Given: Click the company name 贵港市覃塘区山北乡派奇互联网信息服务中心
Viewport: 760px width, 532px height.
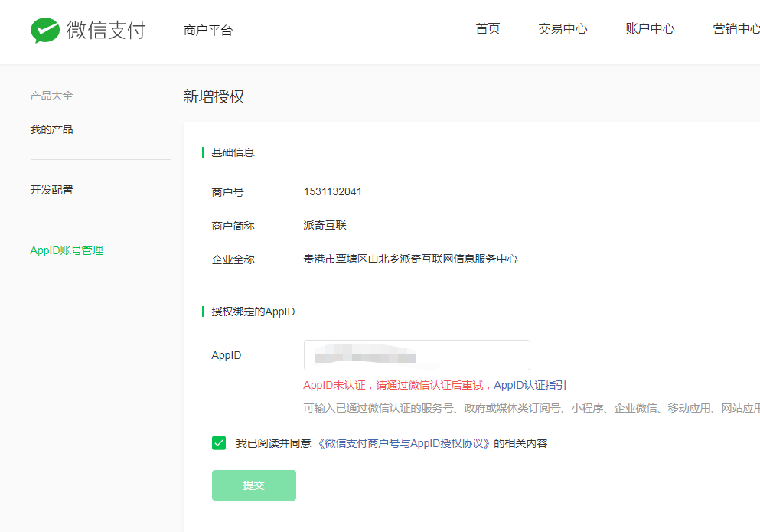Looking at the screenshot, I should [x=410, y=259].
